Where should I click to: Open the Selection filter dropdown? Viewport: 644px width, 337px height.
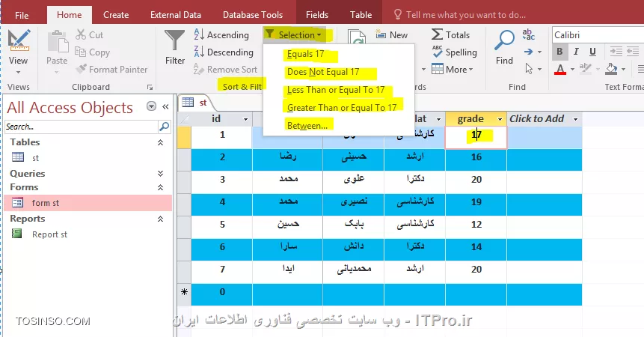pos(294,35)
